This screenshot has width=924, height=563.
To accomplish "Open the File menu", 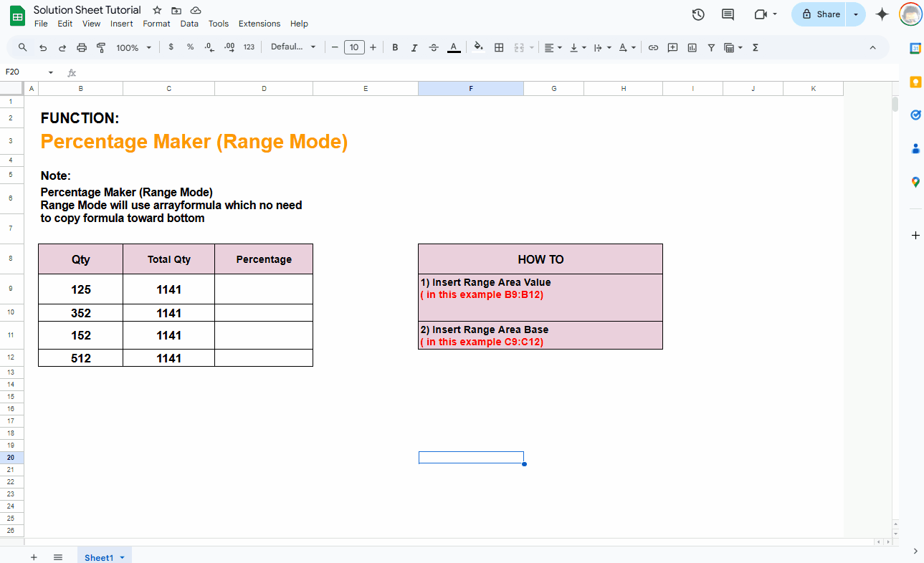I will tap(41, 24).
